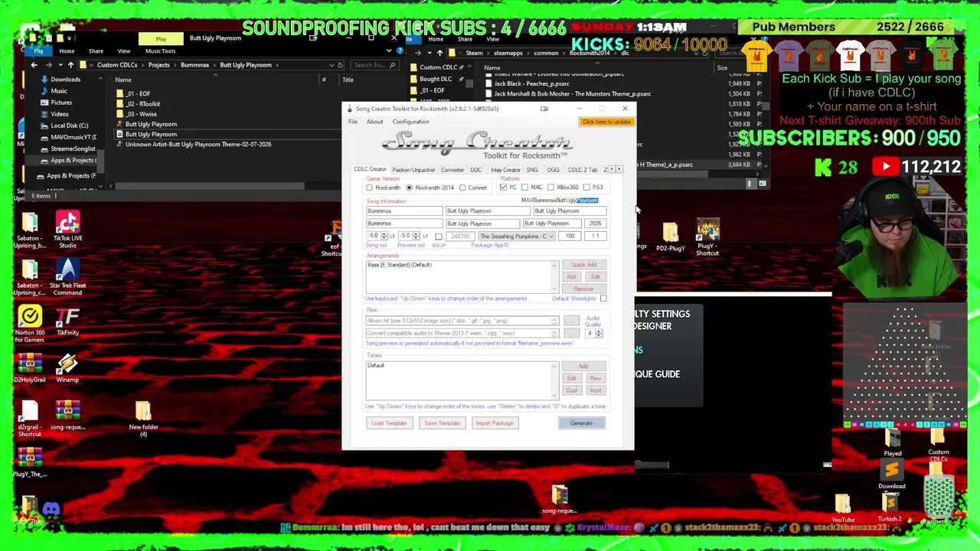Viewport: 980px width, 551px height.
Task: Enable the PS3 platform checkbox
Action: click(x=586, y=187)
